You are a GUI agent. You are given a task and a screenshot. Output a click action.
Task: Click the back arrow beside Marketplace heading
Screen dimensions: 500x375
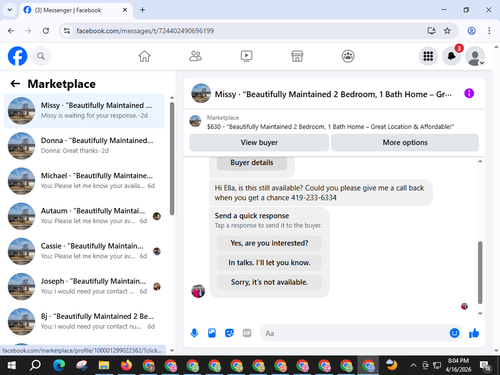pyautogui.click(x=15, y=83)
